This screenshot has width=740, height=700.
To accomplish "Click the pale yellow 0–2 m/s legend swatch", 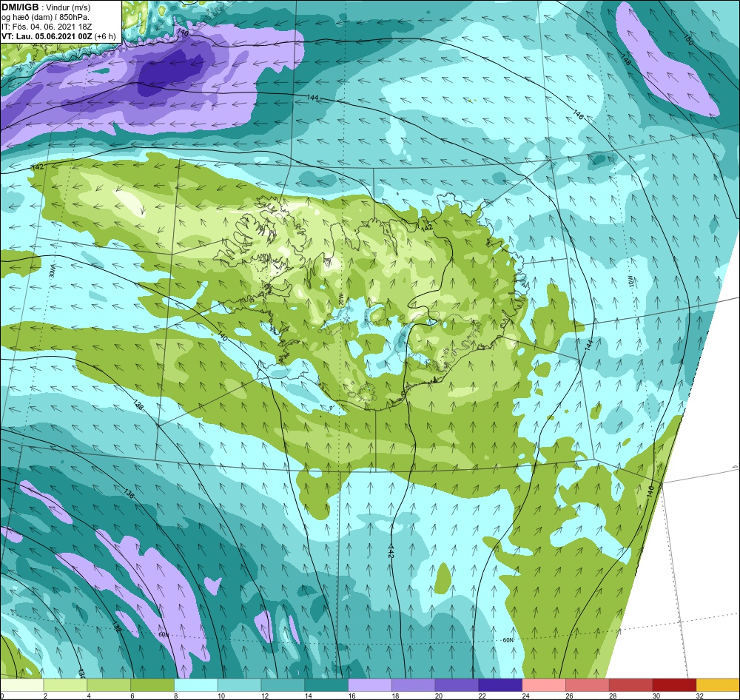I will point(21,685).
